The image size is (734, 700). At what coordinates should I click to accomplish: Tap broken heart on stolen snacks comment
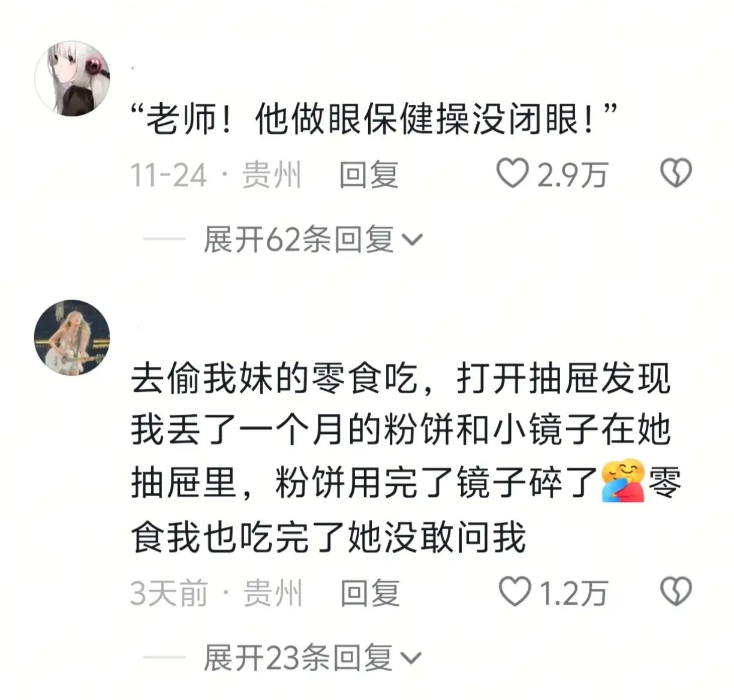point(676,592)
